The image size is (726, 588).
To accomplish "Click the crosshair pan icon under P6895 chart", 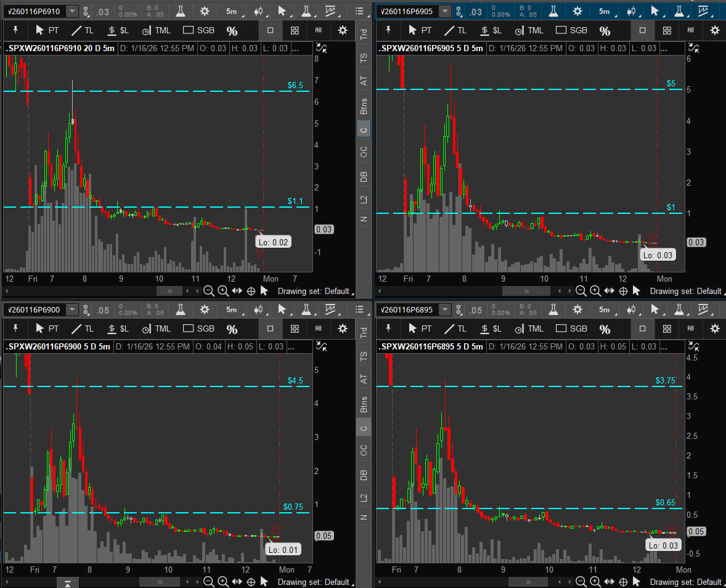I will (623, 581).
